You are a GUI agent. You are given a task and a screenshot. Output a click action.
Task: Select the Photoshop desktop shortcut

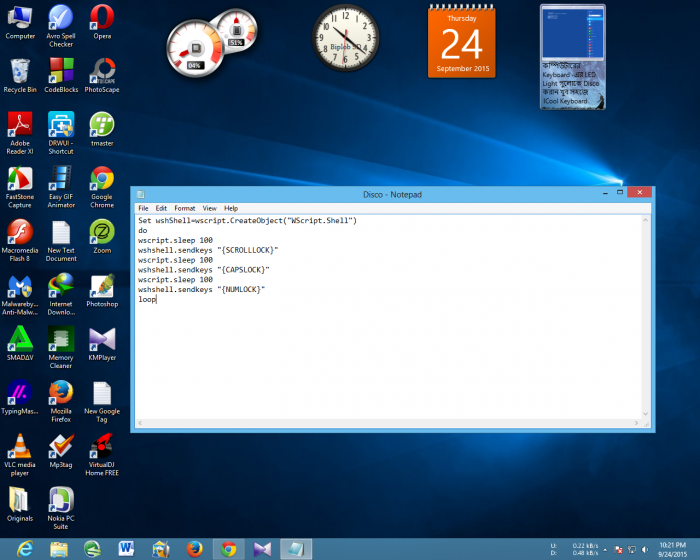[102, 290]
